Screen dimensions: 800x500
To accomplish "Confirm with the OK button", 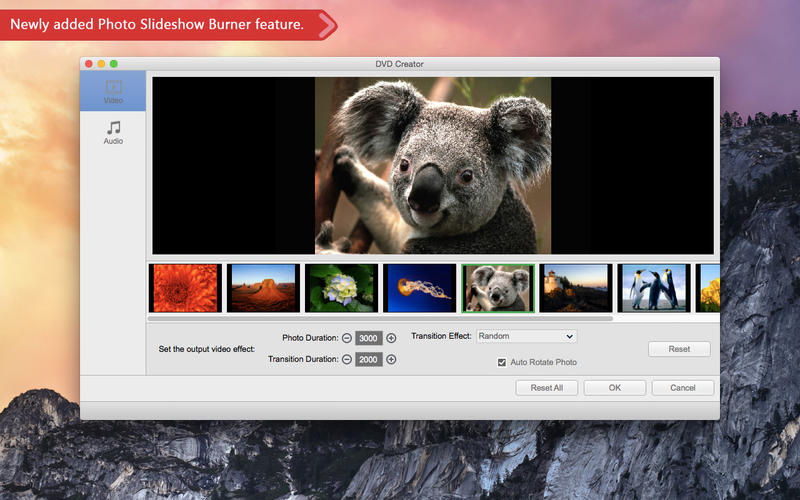I will pyautogui.click(x=614, y=388).
